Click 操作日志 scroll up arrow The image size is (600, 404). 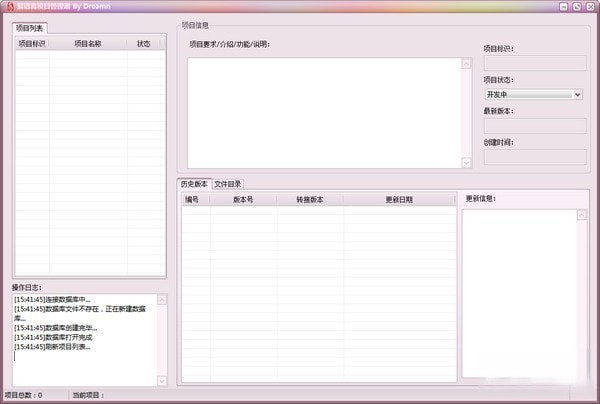[162, 300]
